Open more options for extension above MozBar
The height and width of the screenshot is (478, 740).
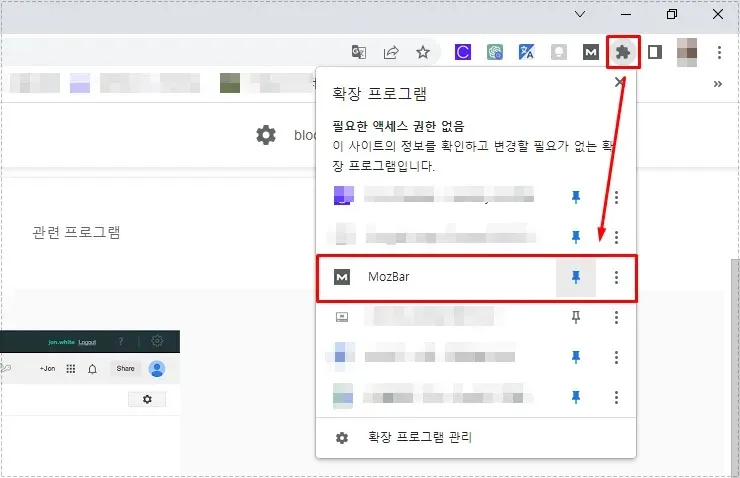click(616, 236)
